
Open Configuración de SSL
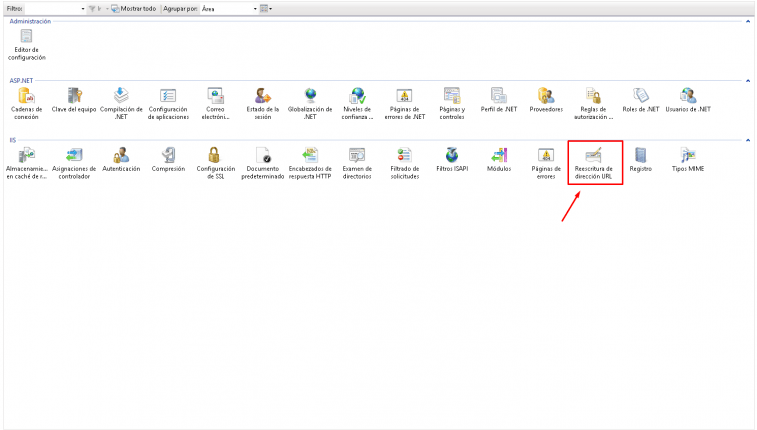point(215,164)
